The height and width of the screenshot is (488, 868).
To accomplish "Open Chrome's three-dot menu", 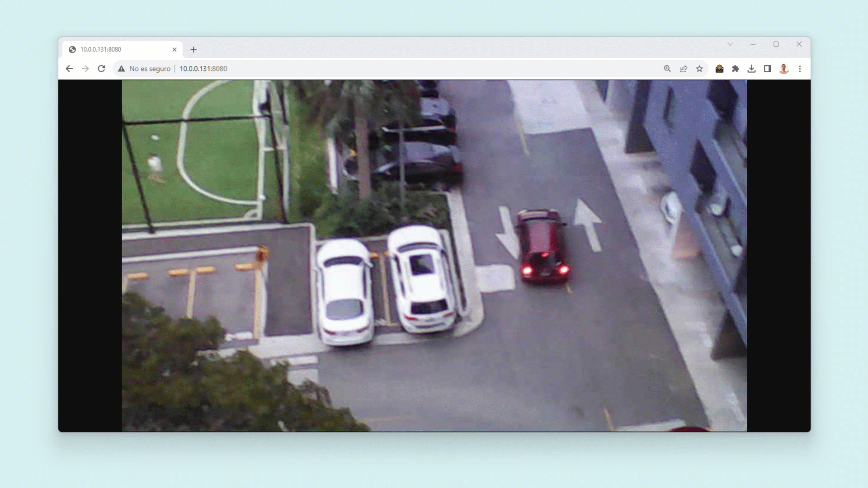I will click(800, 69).
